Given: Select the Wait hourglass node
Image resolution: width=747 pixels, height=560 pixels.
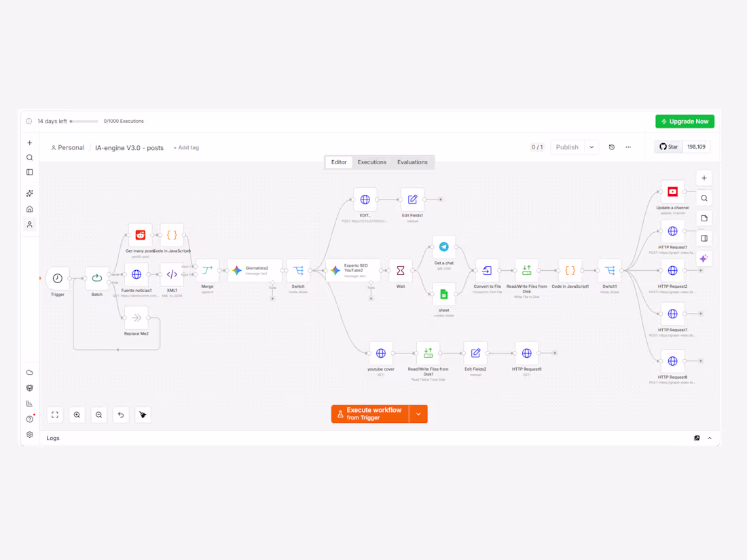Looking at the screenshot, I should 401,270.
